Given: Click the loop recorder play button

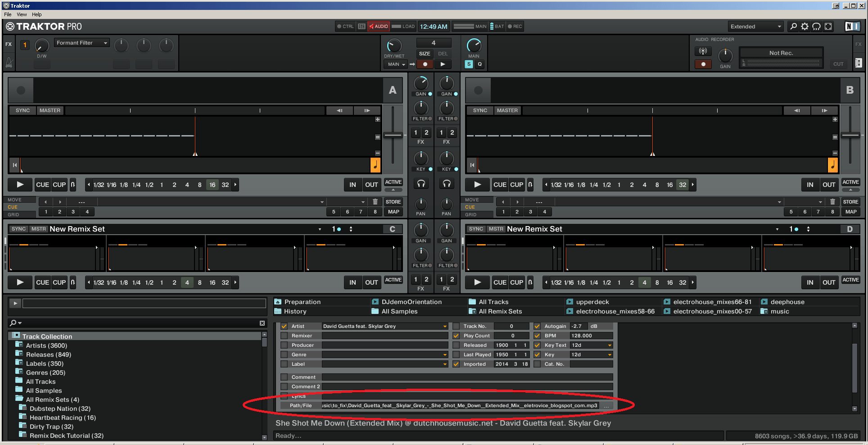Looking at the screenshot, I should [443, 64].
